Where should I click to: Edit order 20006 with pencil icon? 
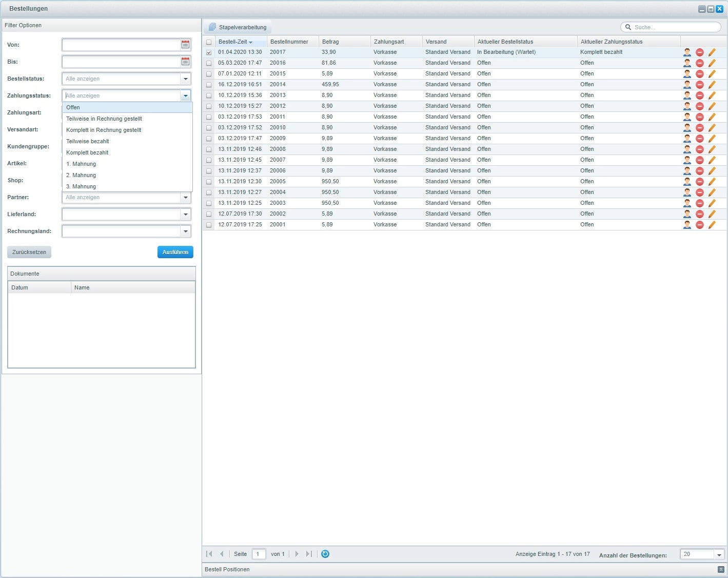(x=712, y=171)
